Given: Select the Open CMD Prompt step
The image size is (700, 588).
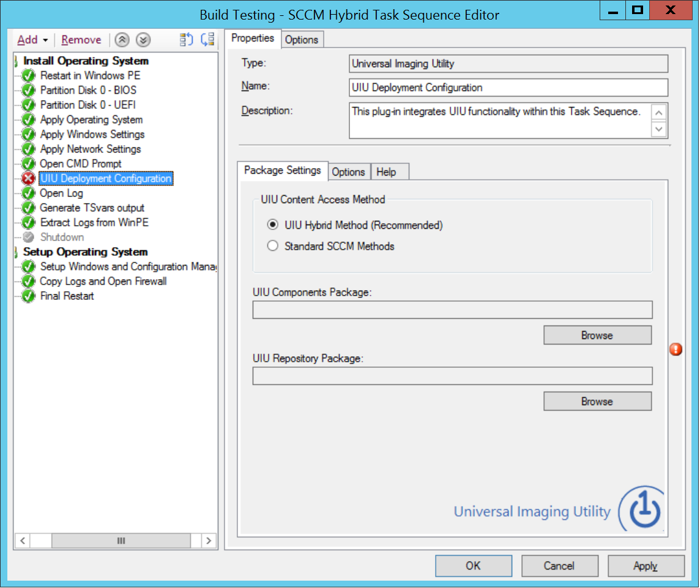Looking at the screenshot, I should pos(81,164).
